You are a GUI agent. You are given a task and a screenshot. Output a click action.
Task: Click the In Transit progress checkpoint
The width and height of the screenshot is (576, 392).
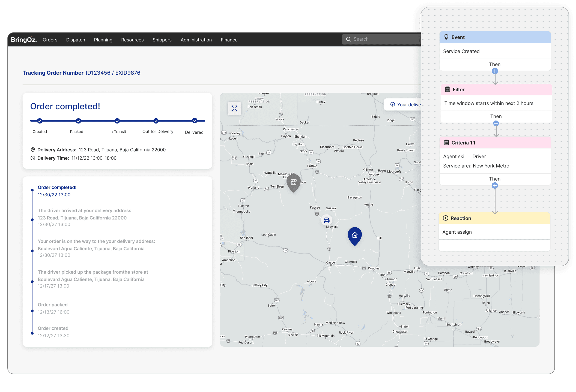117,121
